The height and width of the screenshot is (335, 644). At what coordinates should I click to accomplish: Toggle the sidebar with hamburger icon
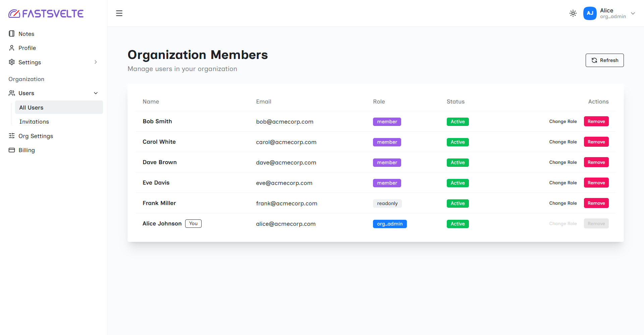(x=119, y=13)
